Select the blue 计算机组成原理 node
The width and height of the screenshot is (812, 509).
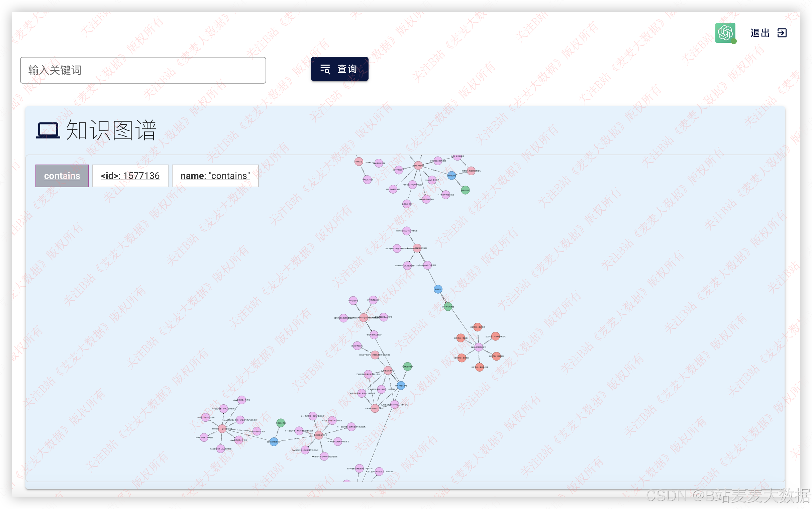401,386
